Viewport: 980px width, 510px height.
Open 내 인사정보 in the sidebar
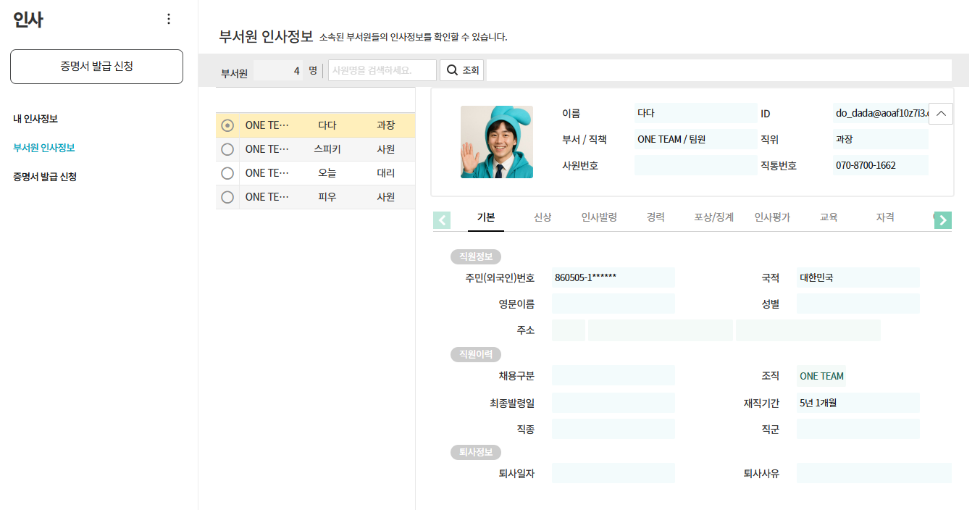(x=35, y=119)
